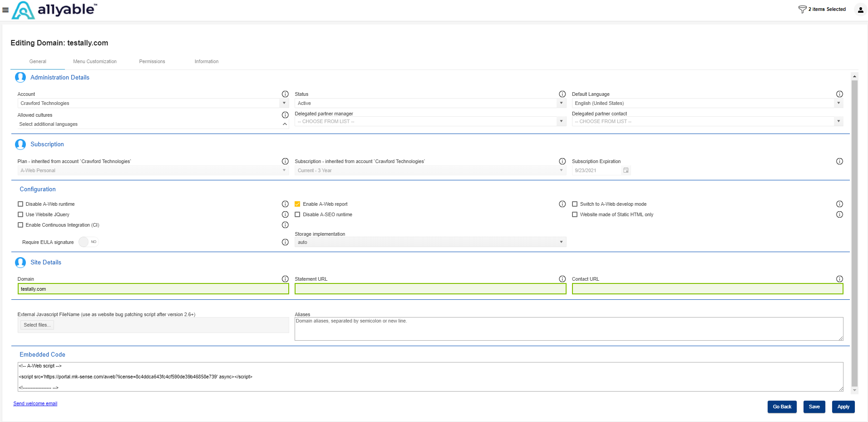Show info for Enable A-Web report
Screen dimensions: 868x422
(562, 204)
